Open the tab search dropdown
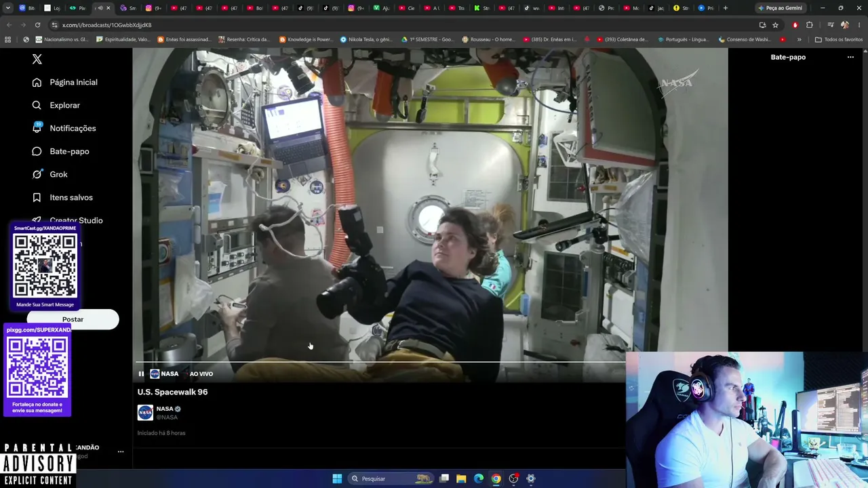This screenshot has width=868, height=488. 7,8
